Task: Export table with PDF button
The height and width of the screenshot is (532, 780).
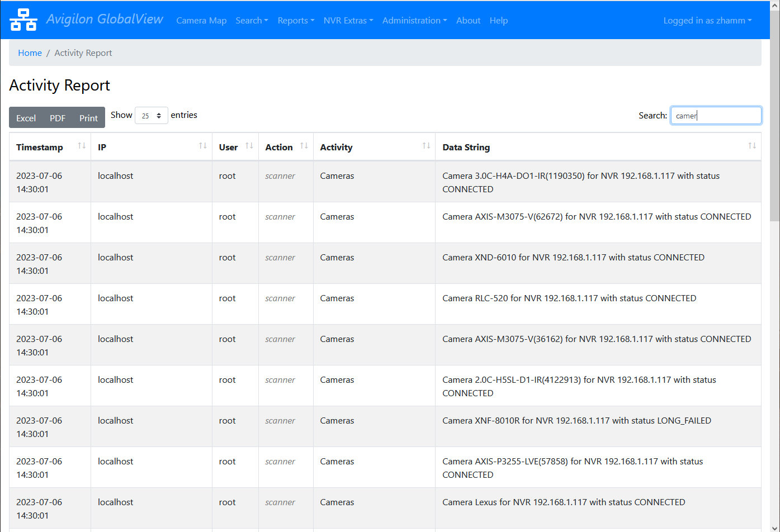Action: click(x=58, y=118)
